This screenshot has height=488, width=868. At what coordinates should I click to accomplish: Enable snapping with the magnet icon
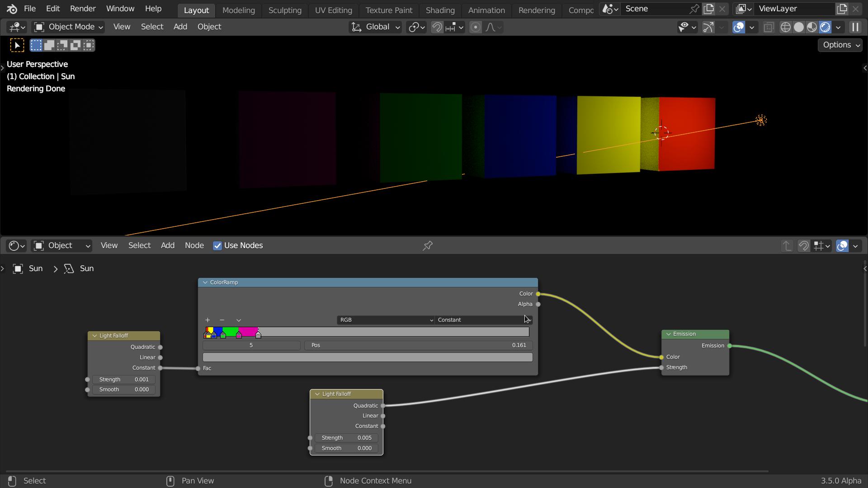pos(437,27)
